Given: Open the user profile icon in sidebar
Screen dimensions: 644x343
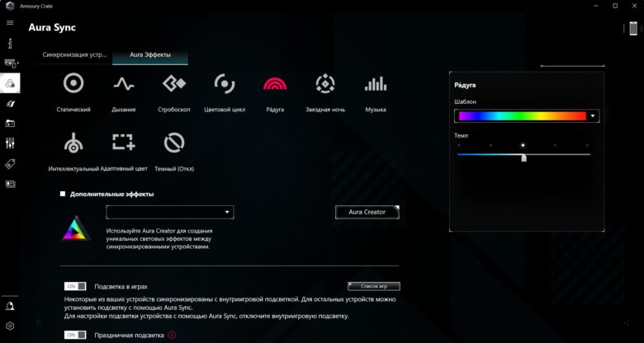Looking at the screenshot, I should coord(10,306).
